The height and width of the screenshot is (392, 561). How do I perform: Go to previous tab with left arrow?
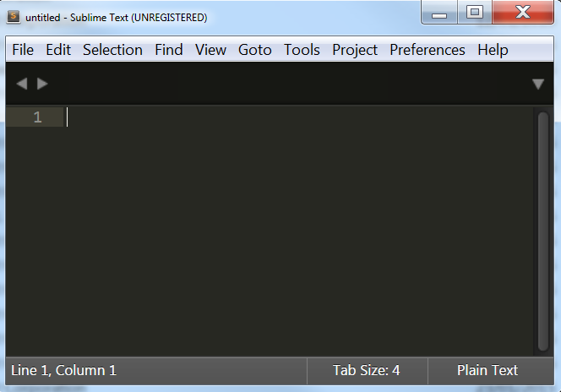(x=22, y=84)
